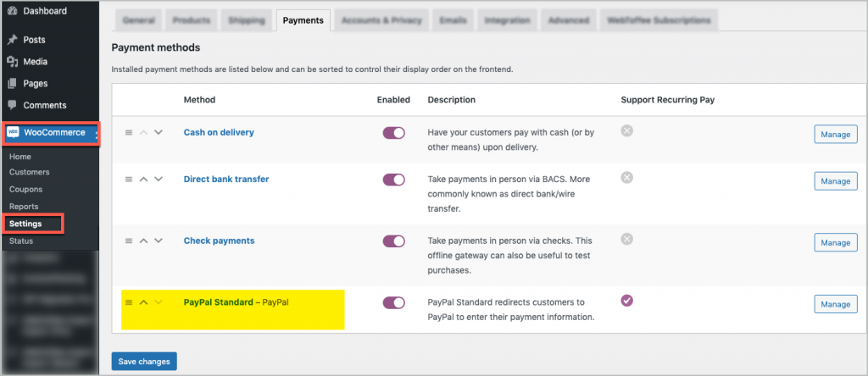Go to WooCommerce Home submenu
This screenshot has height=376, width=868.
20,157
